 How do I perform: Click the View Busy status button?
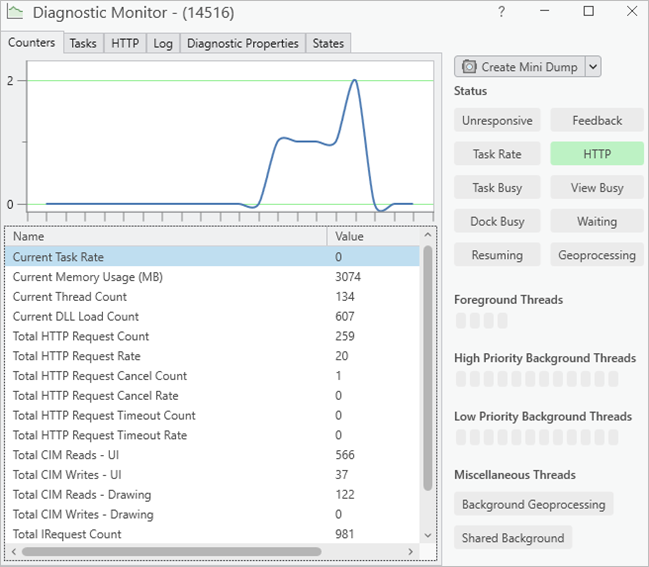tap(597, 188)
